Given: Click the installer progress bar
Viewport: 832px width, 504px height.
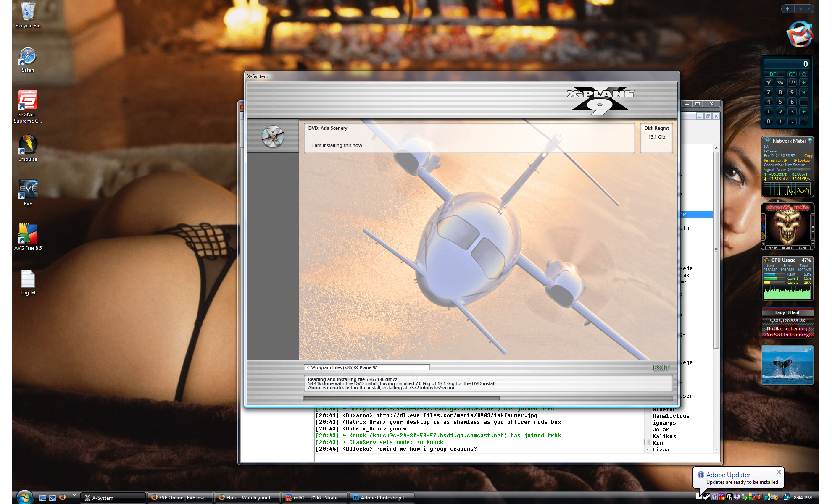Looking at the screenshot, I should coord(488,398).
